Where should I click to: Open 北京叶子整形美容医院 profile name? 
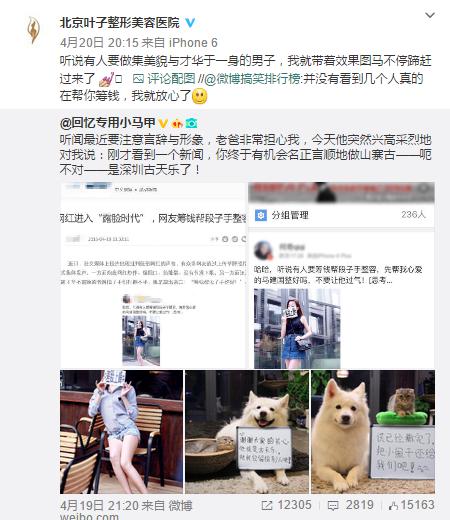point(120,23)
